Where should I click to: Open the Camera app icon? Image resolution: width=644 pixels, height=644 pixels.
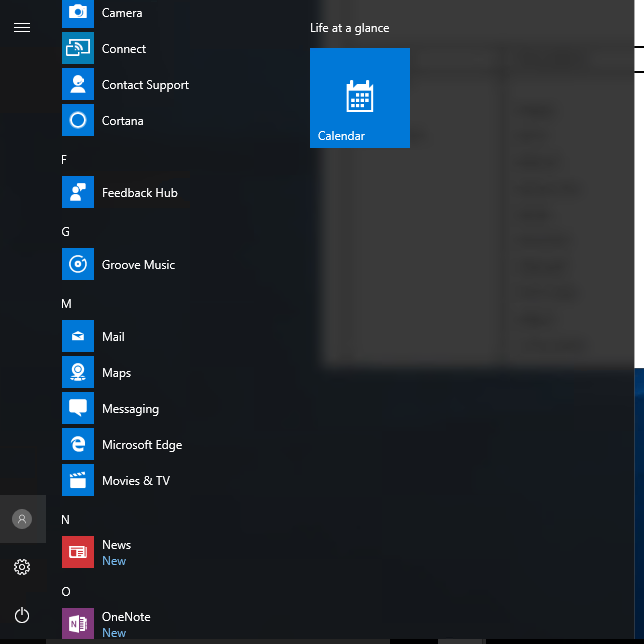(78, 13)
